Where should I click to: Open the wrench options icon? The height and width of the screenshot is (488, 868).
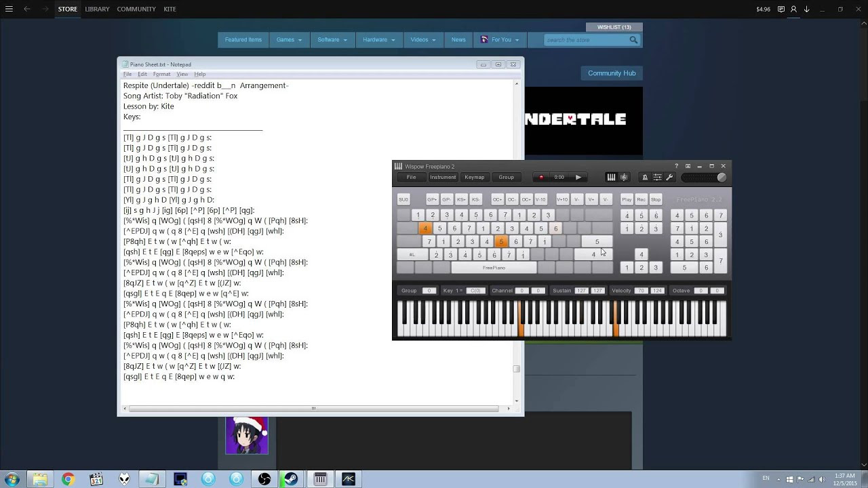click(x=669, y=178)
